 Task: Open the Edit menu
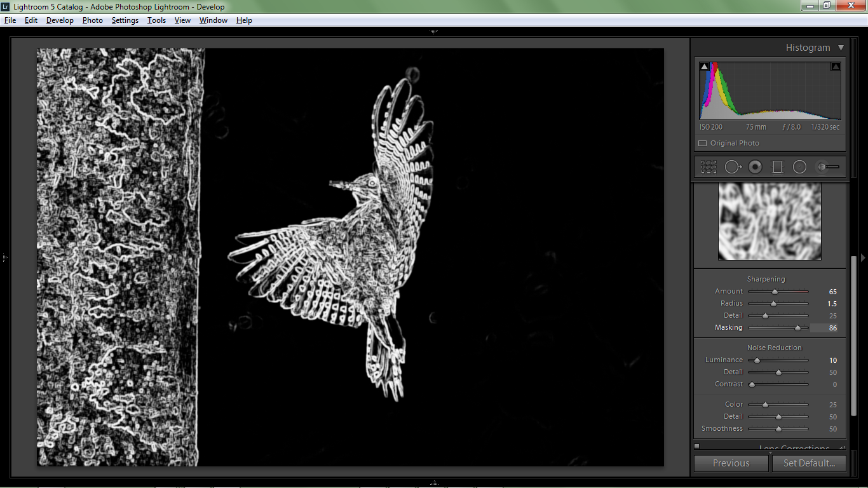[x=31, y=20]
